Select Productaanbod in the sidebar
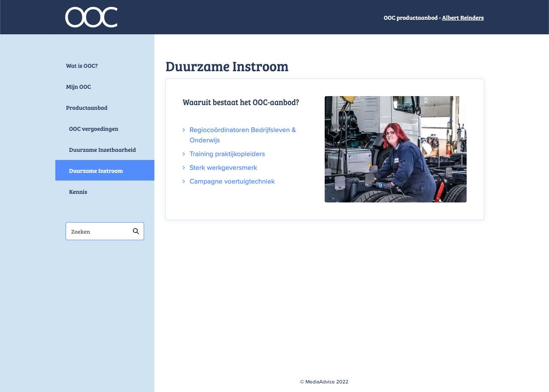Viewport: 549px width, 392px height. [x=87, y=108]
